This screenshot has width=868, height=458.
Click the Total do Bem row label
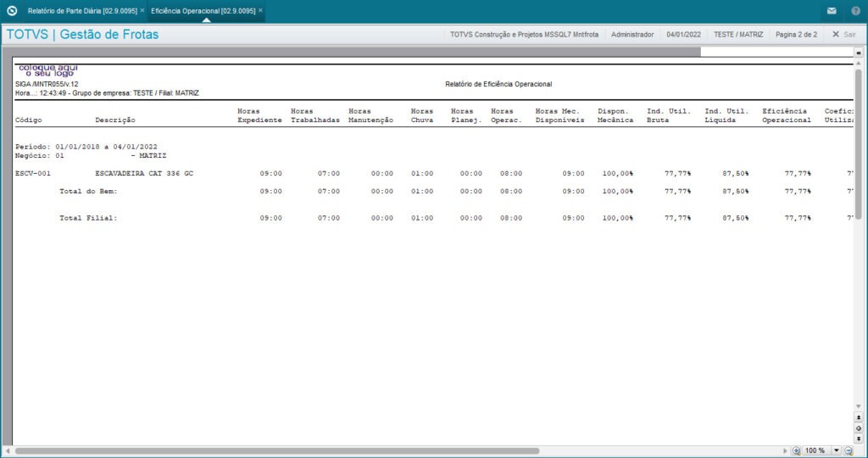pos(88,191)
